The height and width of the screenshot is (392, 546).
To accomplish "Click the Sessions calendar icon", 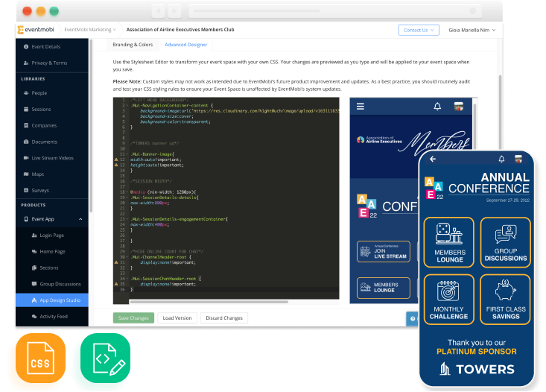I will point(26,109).
